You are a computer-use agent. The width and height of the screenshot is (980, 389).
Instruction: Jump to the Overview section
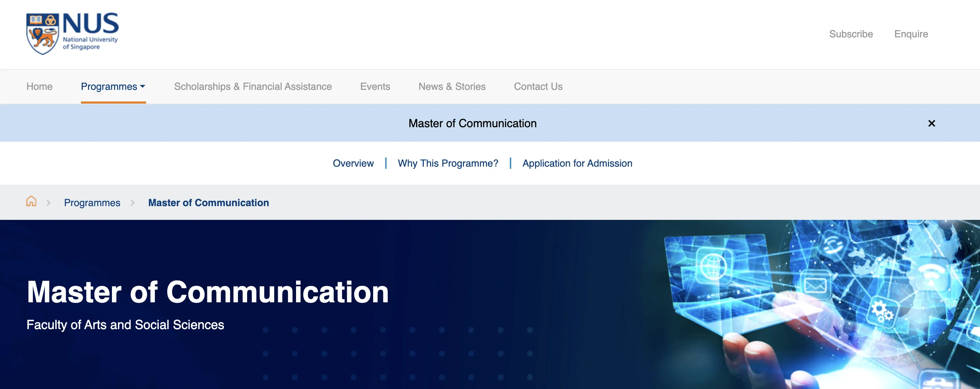click(x=353, y=163)
